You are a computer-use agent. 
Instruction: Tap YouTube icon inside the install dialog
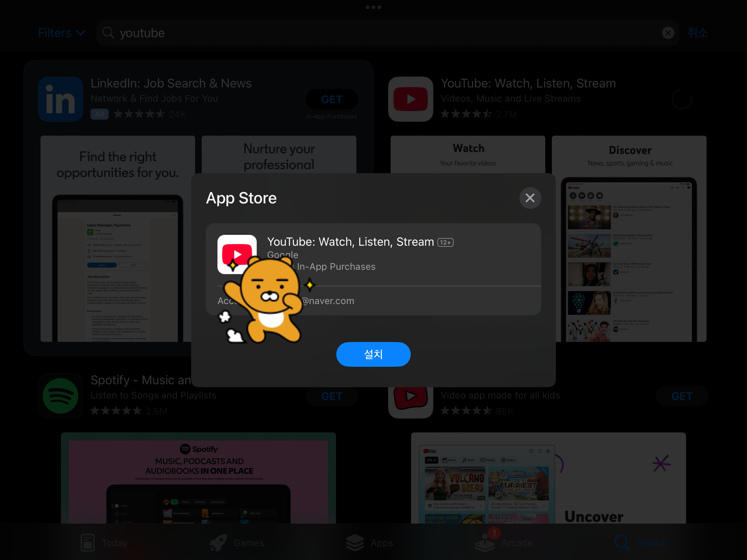(x=237, y=254)
